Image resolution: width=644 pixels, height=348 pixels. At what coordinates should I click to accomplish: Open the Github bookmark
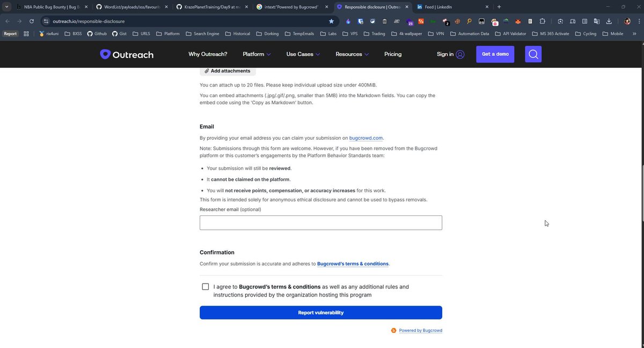[x=97, y=33]
